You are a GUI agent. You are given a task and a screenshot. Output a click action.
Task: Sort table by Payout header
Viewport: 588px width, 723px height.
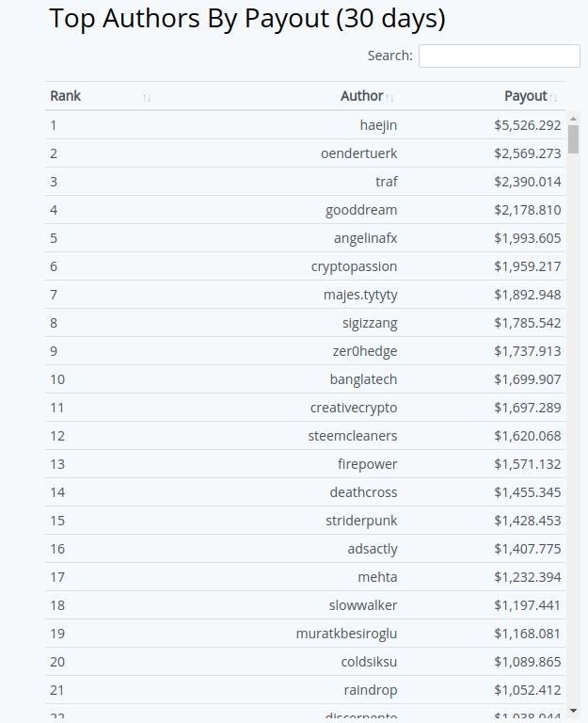[x=525, y=96]
